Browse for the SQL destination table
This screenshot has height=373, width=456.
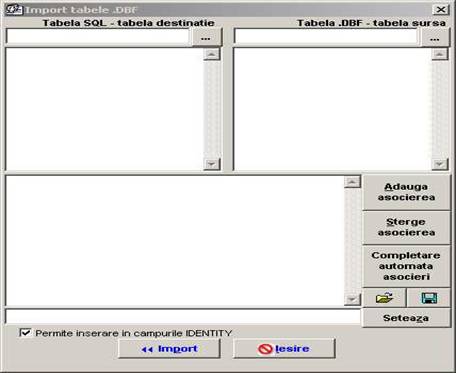(x=206, y=37)
